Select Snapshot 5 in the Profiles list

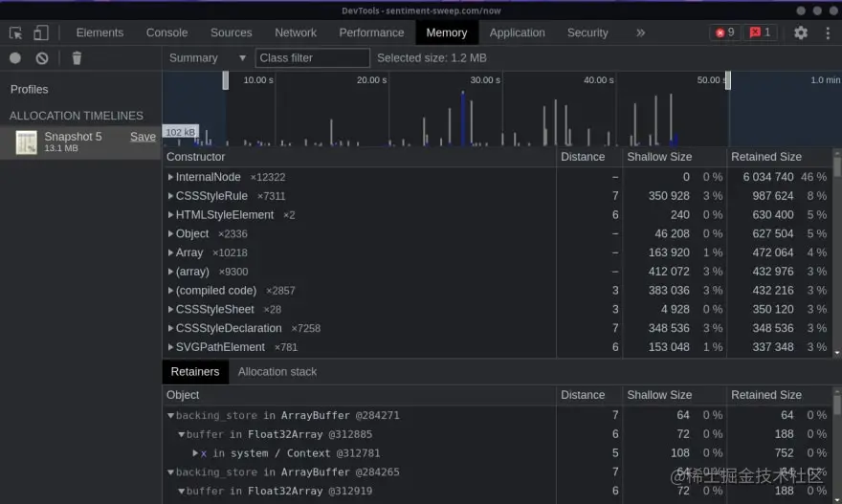click(x=80, y=142)
